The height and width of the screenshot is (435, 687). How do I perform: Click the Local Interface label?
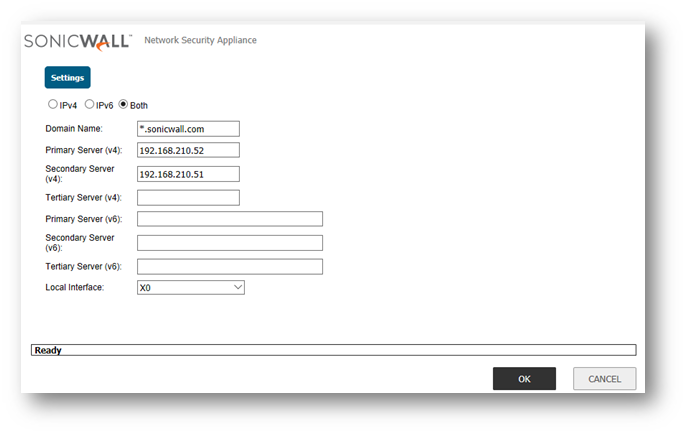pos(75,287)
